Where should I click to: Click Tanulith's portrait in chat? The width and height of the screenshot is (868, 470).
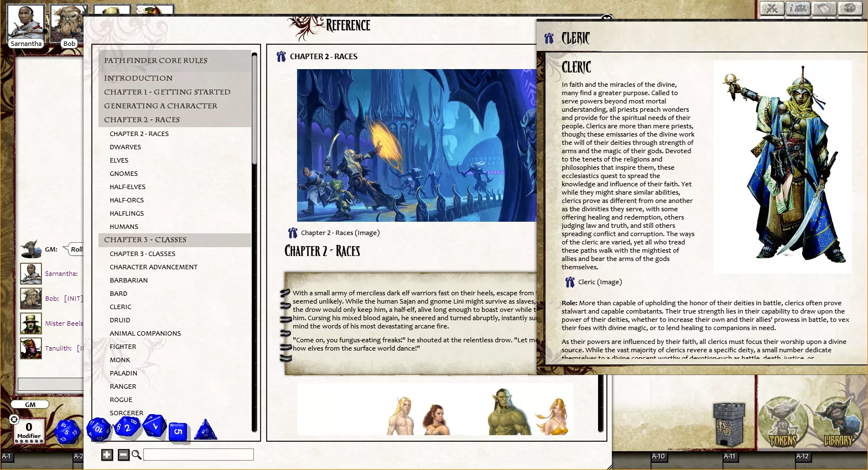31,348
